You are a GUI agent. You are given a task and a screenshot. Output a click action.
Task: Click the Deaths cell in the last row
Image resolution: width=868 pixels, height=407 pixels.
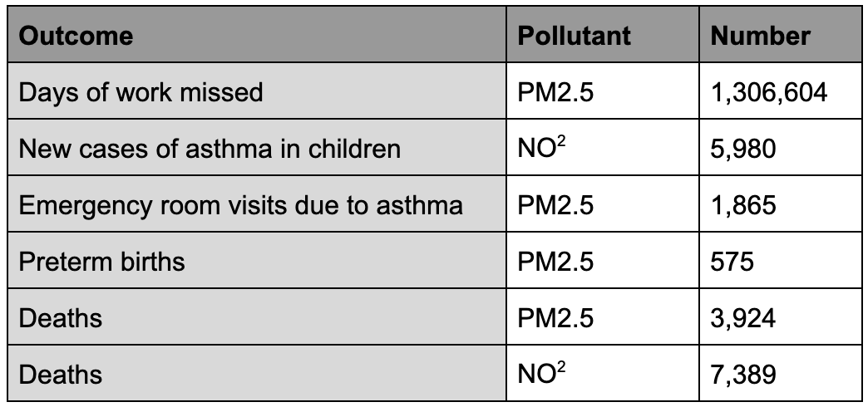coord(60,374)
